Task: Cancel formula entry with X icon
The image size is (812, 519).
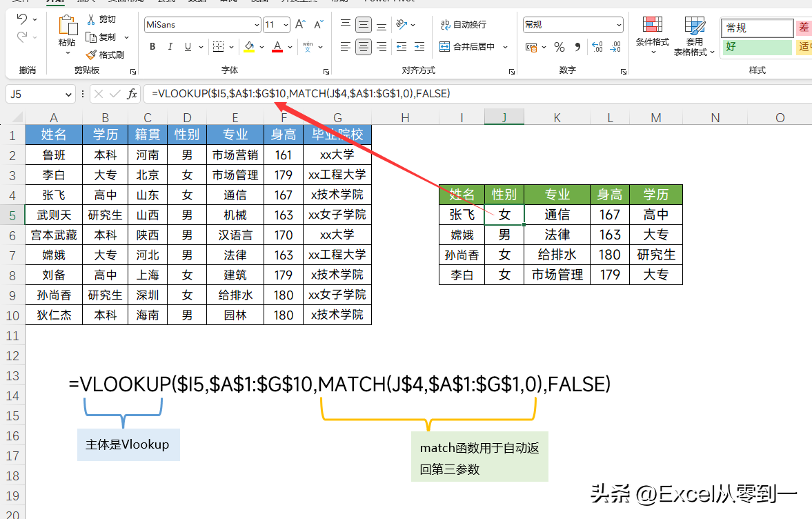Action: point(99,94)
